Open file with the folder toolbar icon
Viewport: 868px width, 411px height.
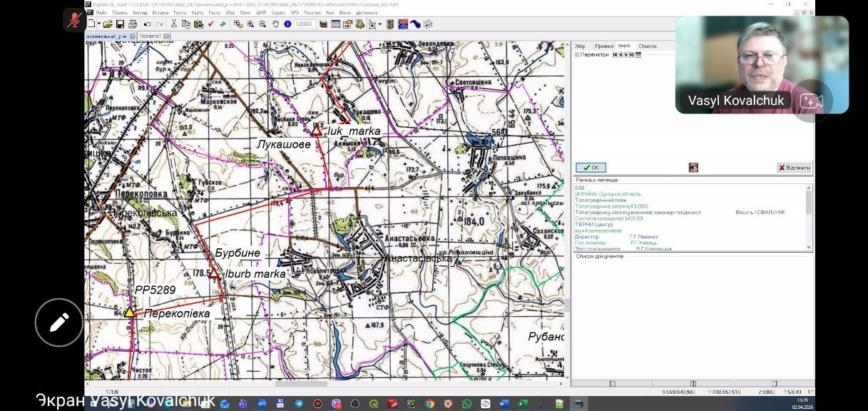pos(108,24)
